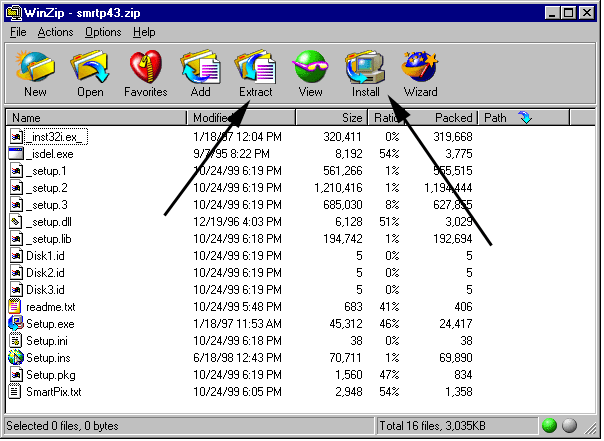604x441 pixels.
Task: Open the Help menu
Action: [144, 32]
